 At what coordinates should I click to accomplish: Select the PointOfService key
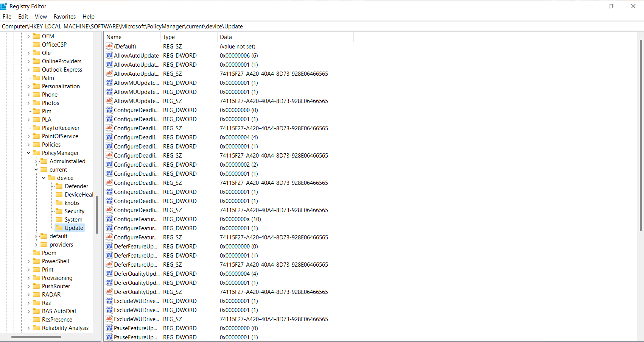click(x=60, y=136)
